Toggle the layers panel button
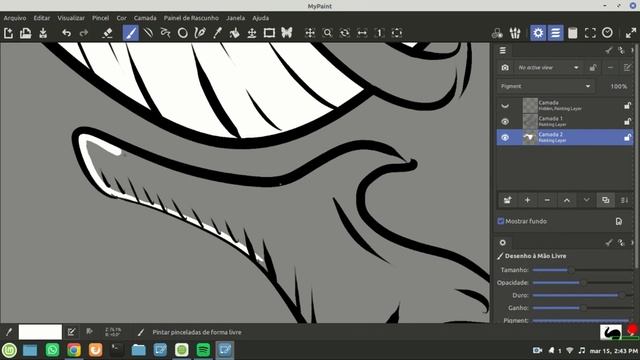This screenshot has height=360, width=640. 556,33
